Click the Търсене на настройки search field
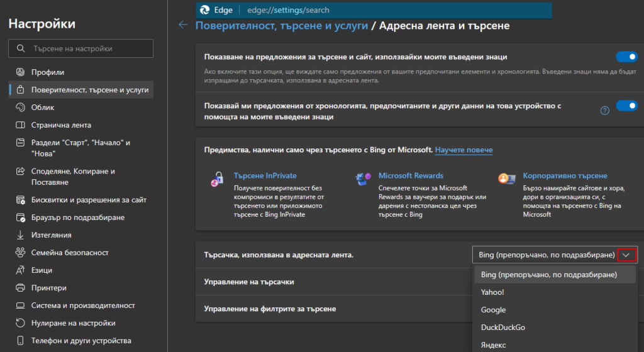This screenshot has width=644, height=352. (81, 48)
